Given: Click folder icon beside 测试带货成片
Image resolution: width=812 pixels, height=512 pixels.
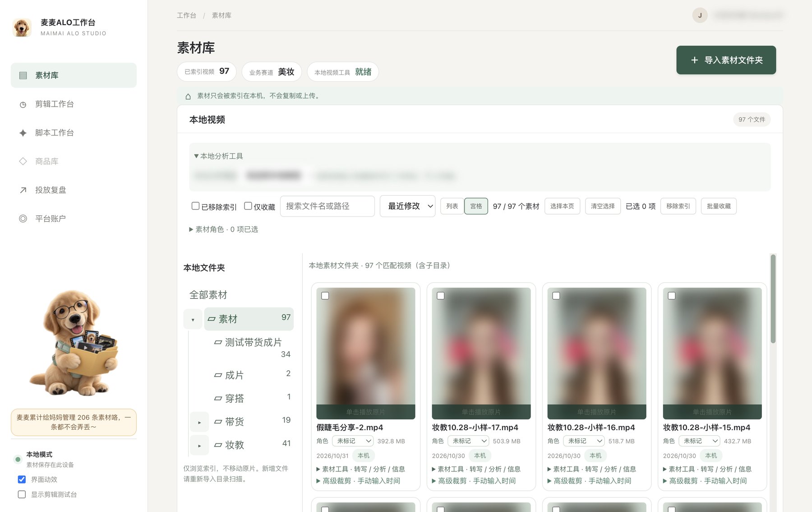Looking at the screenshot, I should pos(218,342).
